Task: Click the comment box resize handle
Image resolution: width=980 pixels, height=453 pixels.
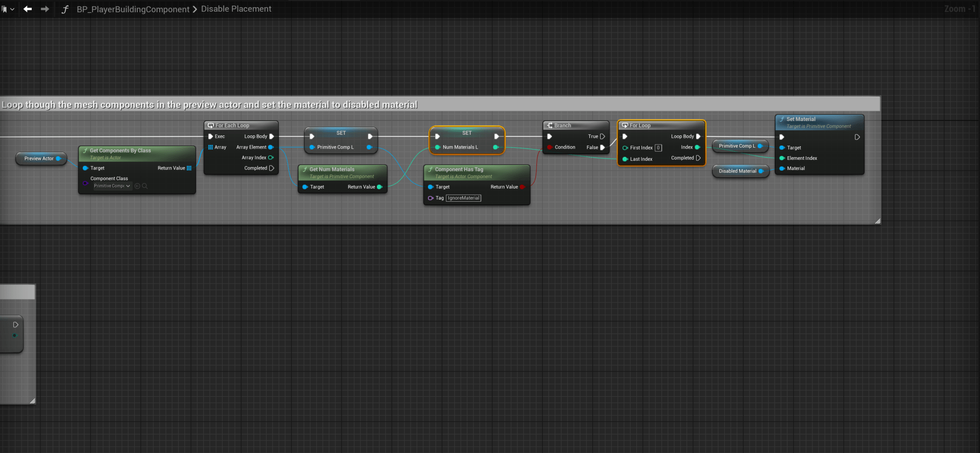Action: coord(877,221)
